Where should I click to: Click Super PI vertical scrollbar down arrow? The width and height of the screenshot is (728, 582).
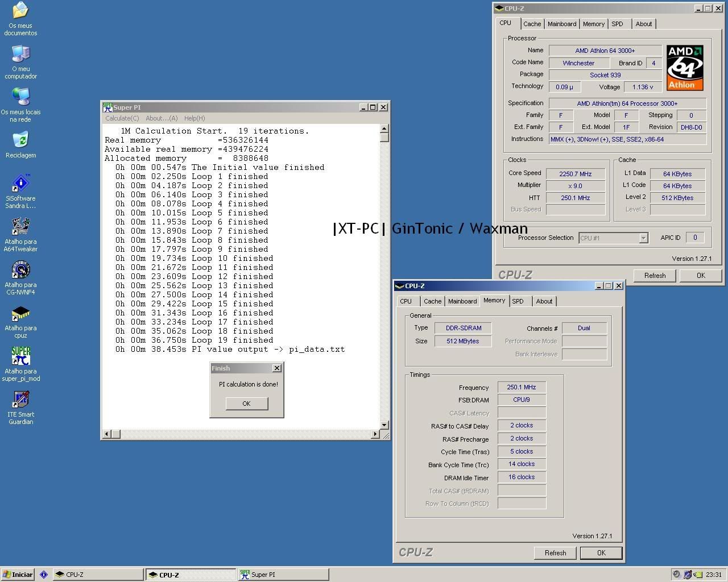(x=384, y=425)
